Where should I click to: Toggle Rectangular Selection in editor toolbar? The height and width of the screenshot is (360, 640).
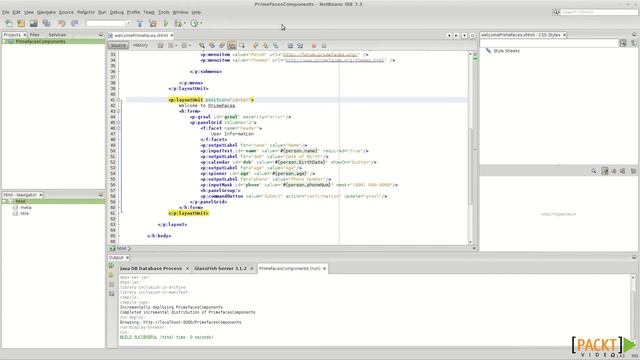click(242, 46)
